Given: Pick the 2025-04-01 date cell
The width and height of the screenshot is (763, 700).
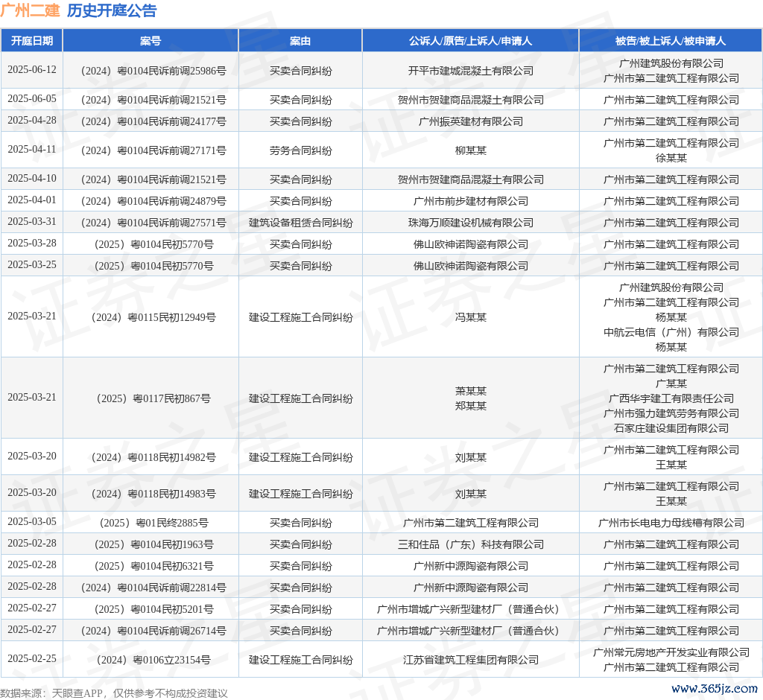Looking at the screenshot, I should tap(32, 200).
